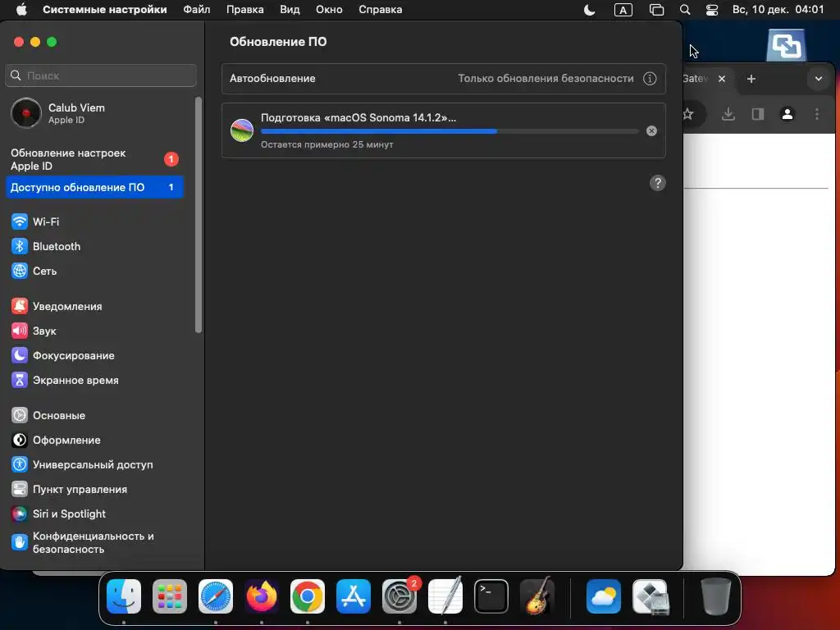The image size is (840, 630).
Task: Open Bluetooth settings in sidebar
Action: (x=97, y=246)
